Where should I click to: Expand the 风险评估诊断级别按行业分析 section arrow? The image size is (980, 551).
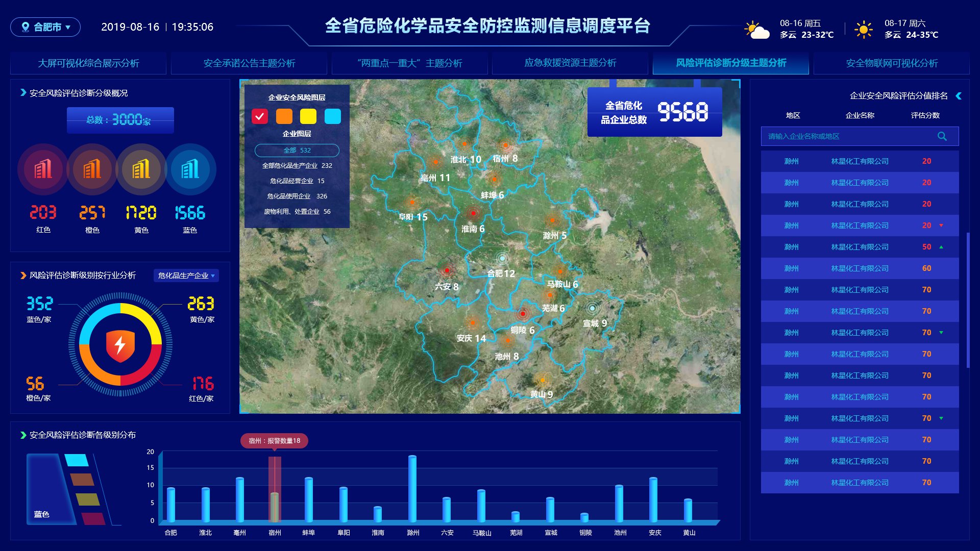pos(23,275)
